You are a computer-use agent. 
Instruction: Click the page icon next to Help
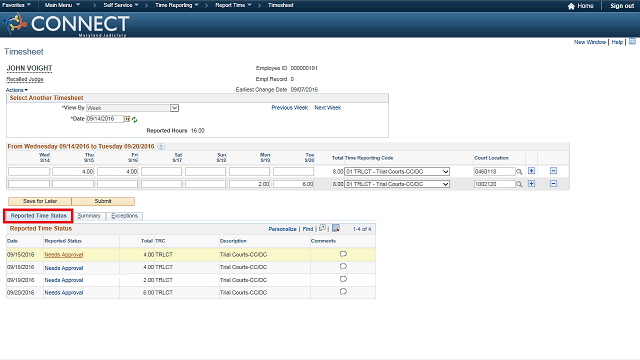click(632, 42)
